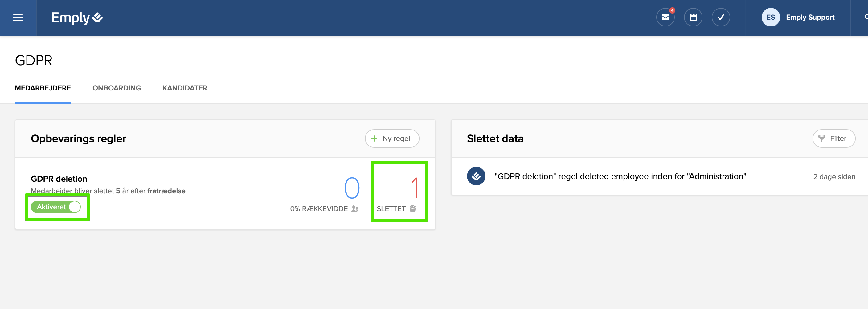Open the deleted employee Administration log entry

point(620,176)
